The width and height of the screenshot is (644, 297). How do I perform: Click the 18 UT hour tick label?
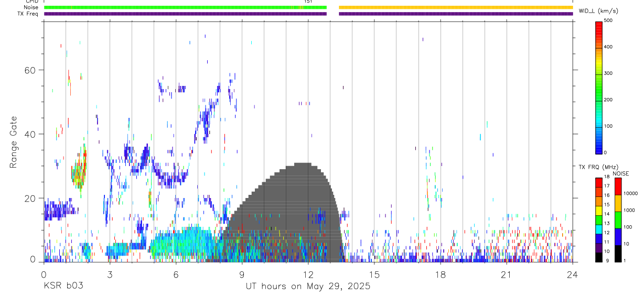(x=441, y=274)
